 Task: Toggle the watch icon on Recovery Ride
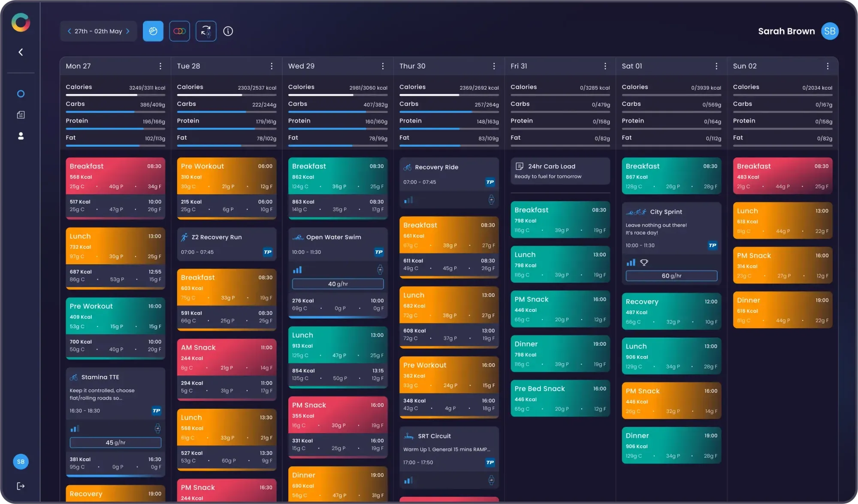click(x=491, y=200)
